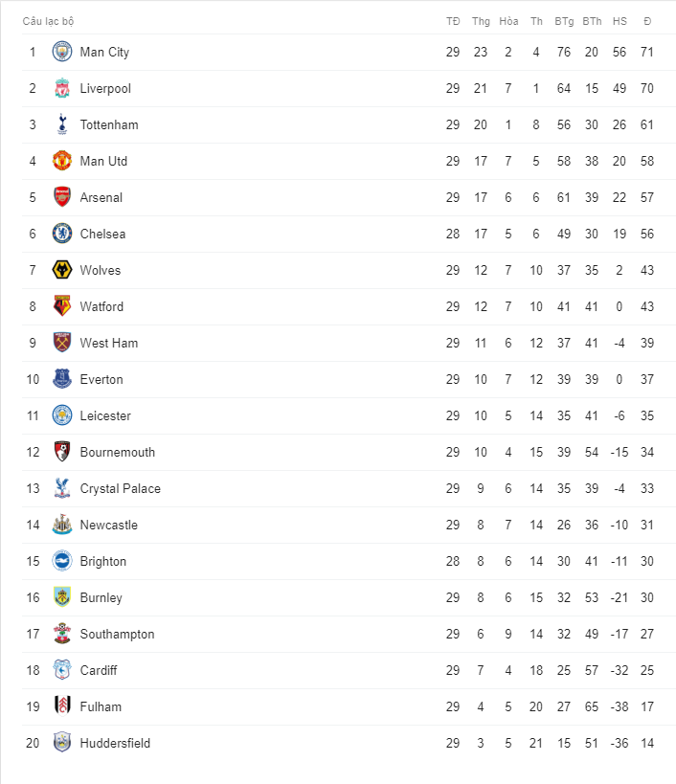Open the West Ham team link
Image resolution: width=676 pixels, height=784 pixels.
pos(108,344)
